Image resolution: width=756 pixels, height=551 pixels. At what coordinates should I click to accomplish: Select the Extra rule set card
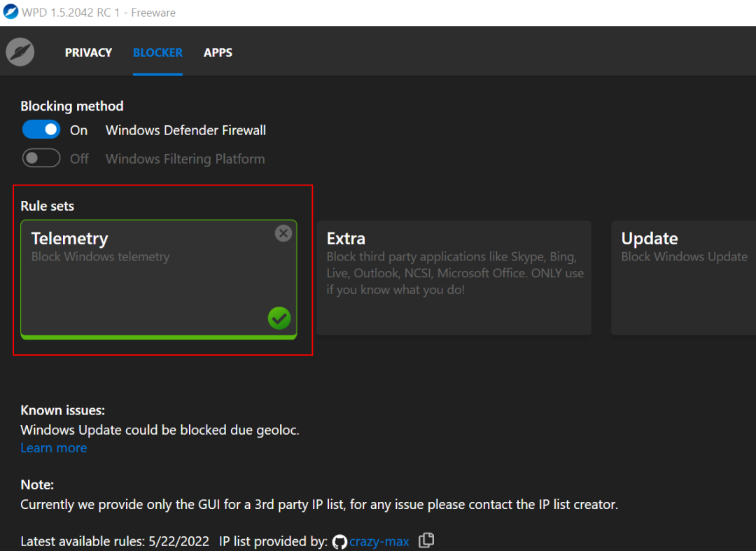pyautogui.click(x=454, y=278)
